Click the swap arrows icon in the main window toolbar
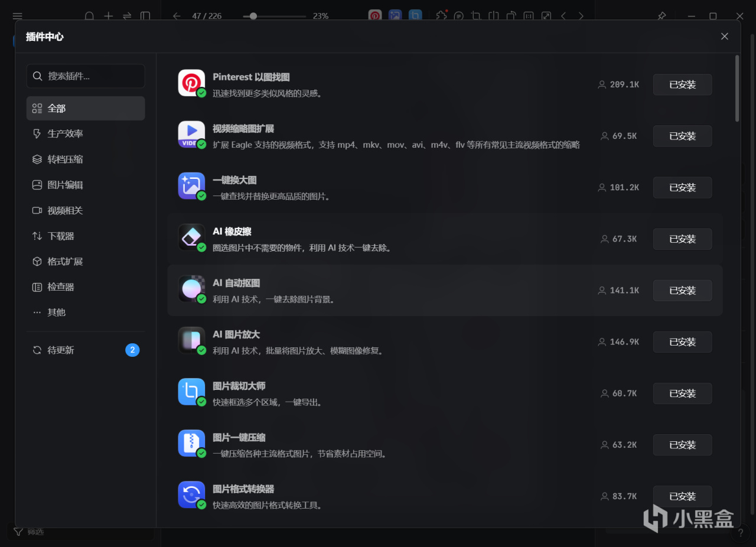 pyautogui.click(x=127, y=16)
